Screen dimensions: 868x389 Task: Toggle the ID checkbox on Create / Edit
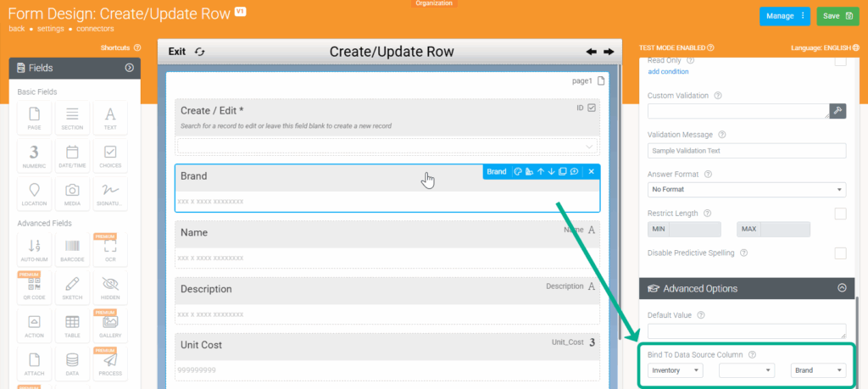[x=591, y=108]
